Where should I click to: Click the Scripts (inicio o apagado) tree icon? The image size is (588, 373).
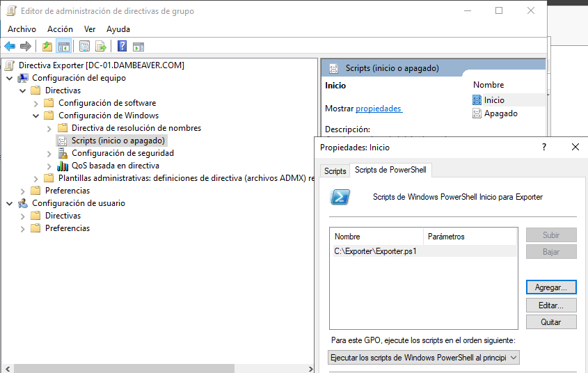coord(63,141)
